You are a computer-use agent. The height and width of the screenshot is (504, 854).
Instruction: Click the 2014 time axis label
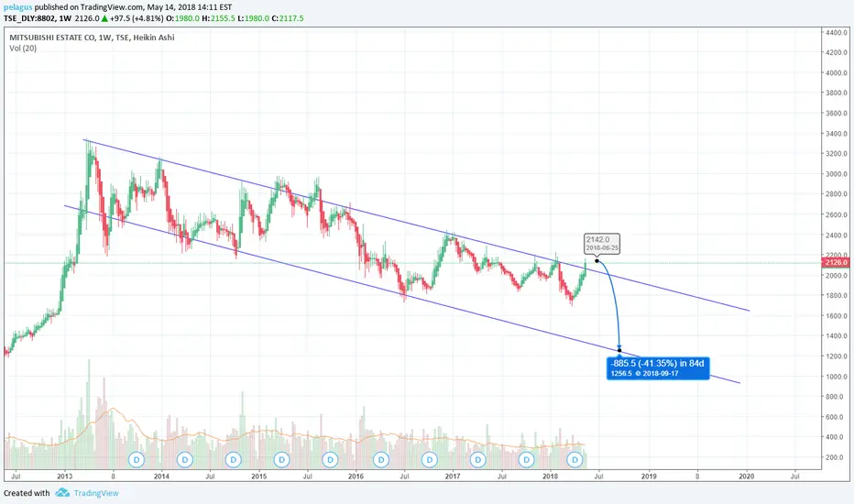pyautogui.click(x=162, y=477)
